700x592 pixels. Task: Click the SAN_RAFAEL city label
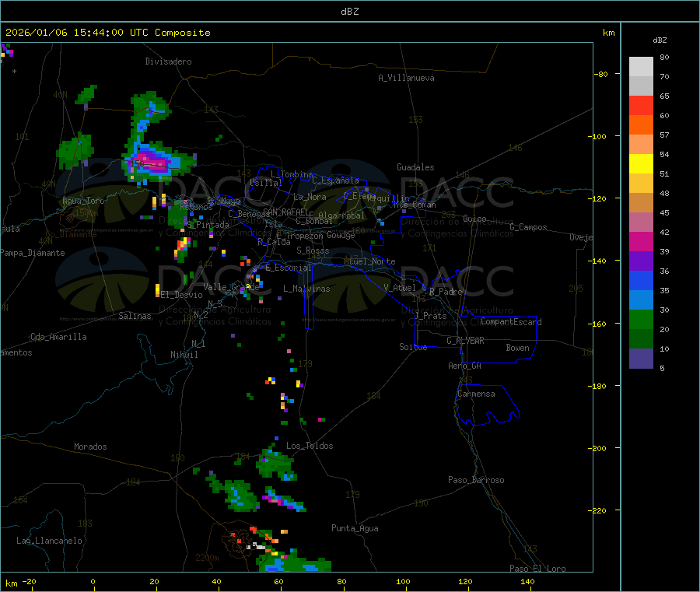coord(288,212)
